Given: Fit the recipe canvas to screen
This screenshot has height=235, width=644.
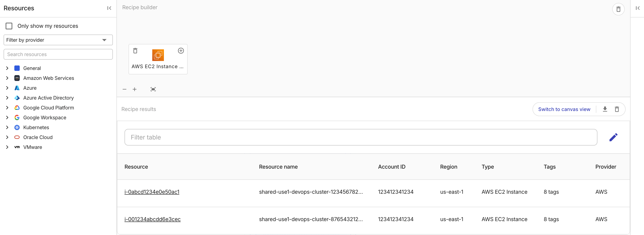Looking at the screenshot, I should pyautogui.click(x=153, y=89).
